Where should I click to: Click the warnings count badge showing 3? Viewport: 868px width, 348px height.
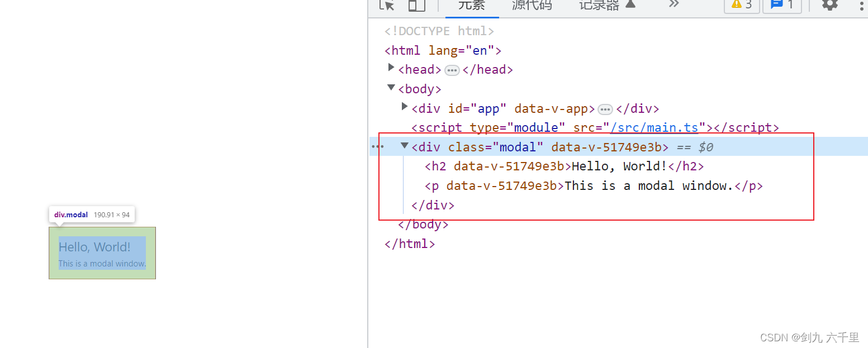click(742, 5)
